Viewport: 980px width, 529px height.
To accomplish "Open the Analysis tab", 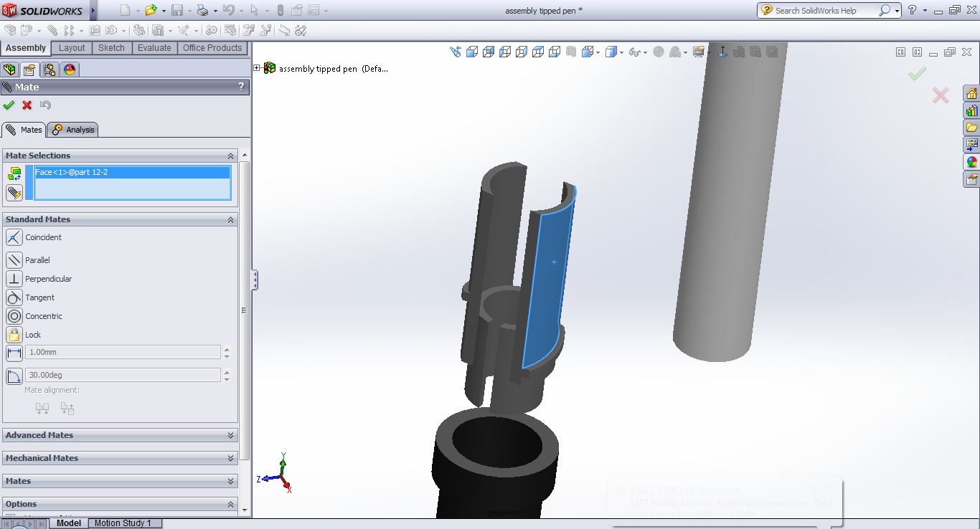I will click(73, 130).
